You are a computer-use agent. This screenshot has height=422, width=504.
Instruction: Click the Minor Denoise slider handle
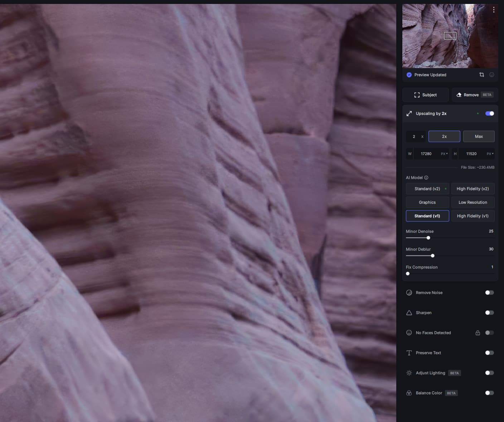click(x=428, y=238)
